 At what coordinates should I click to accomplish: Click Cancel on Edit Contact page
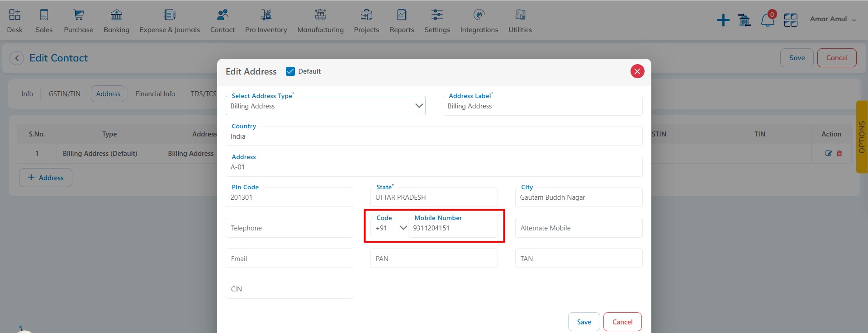837,58
